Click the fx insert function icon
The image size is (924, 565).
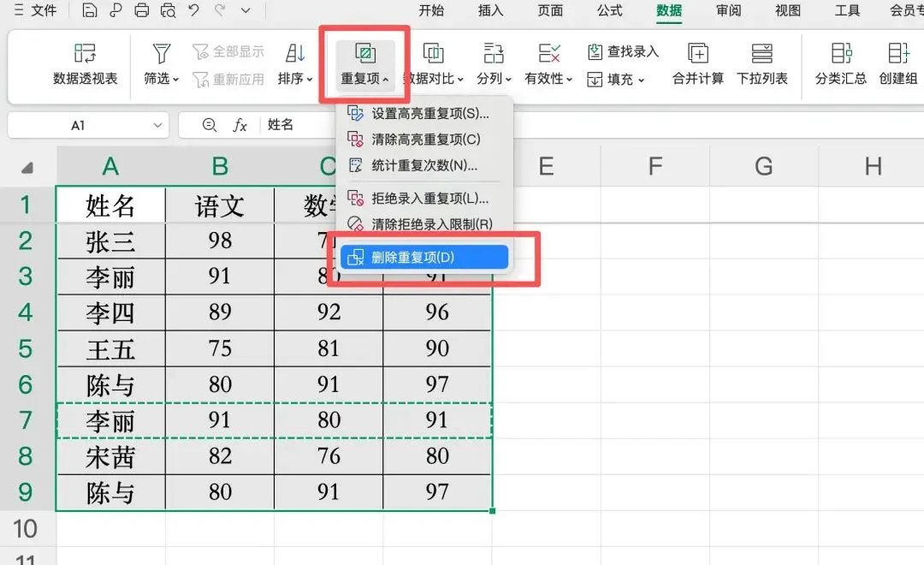pyautogui.click(x=240, y=125)
